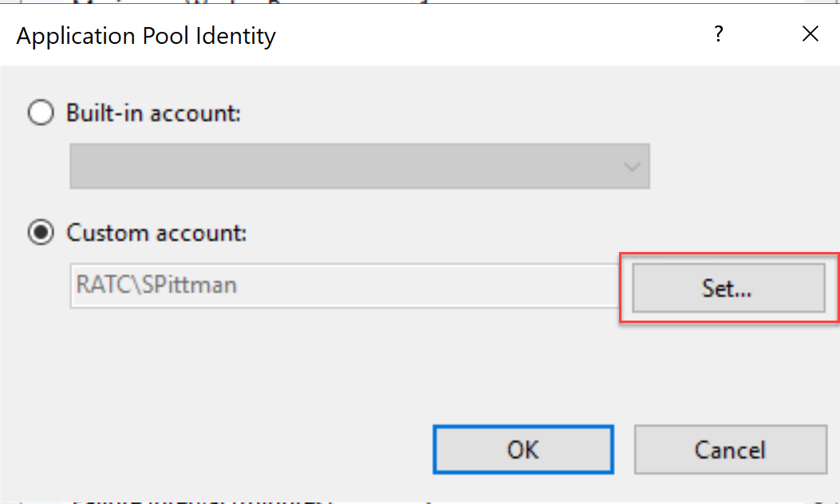Click blank area right of Built-in account dropdown
Image resolution: width=840 pixels, height=504 pixels.
click(x=742, y=167)
